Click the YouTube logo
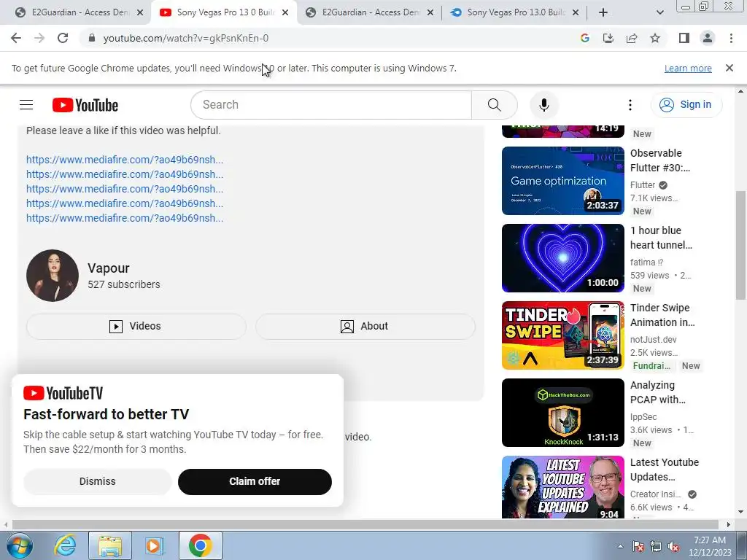 (85, 105)
